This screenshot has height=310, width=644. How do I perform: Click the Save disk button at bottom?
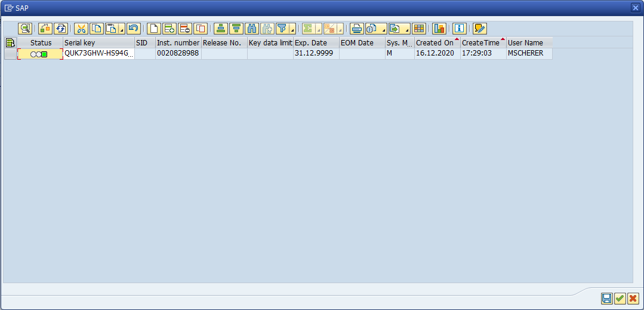click(x=606, y=298)
